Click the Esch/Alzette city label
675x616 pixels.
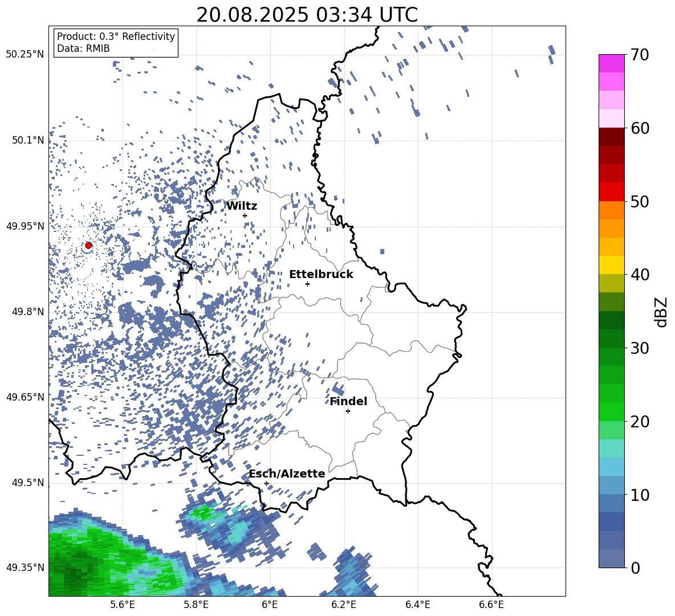pyautogui.click(x=287, y=474)
